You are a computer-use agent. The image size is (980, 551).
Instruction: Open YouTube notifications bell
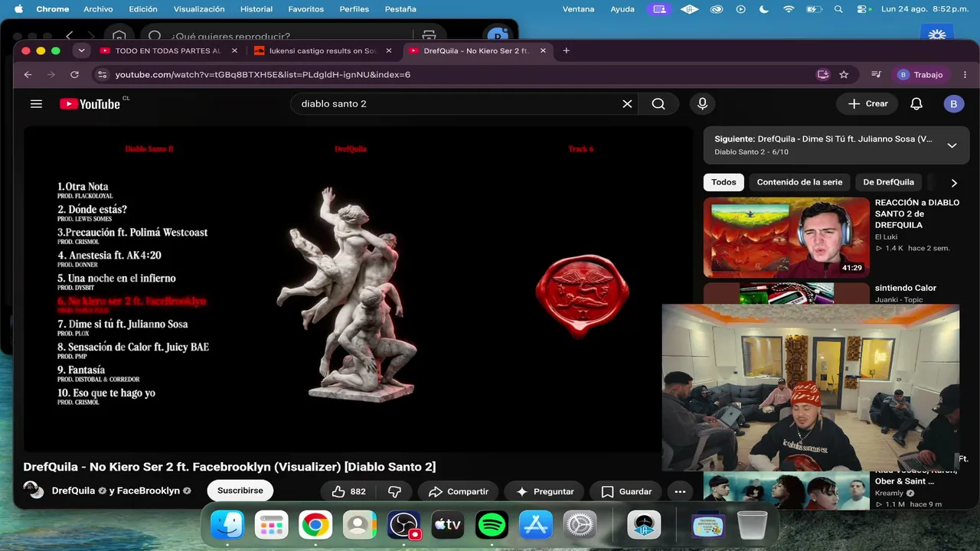pyautogui.click(x=916, y=104)
